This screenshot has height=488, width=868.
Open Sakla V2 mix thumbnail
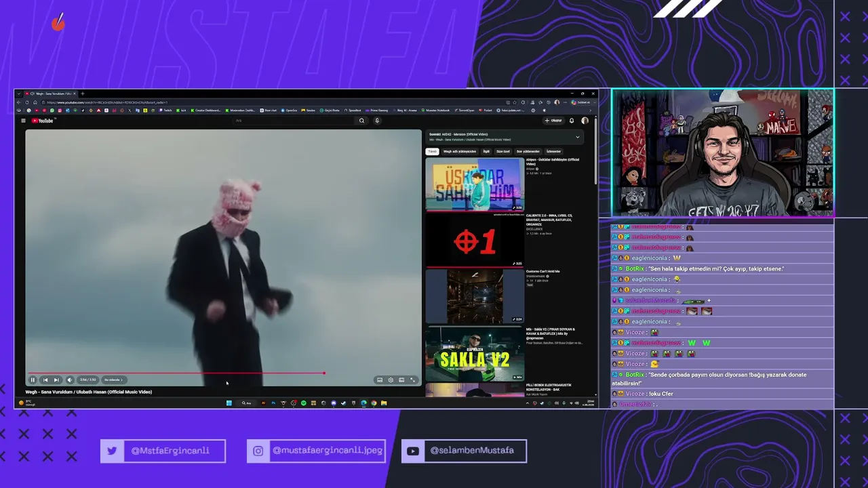[x=475, y=353]
